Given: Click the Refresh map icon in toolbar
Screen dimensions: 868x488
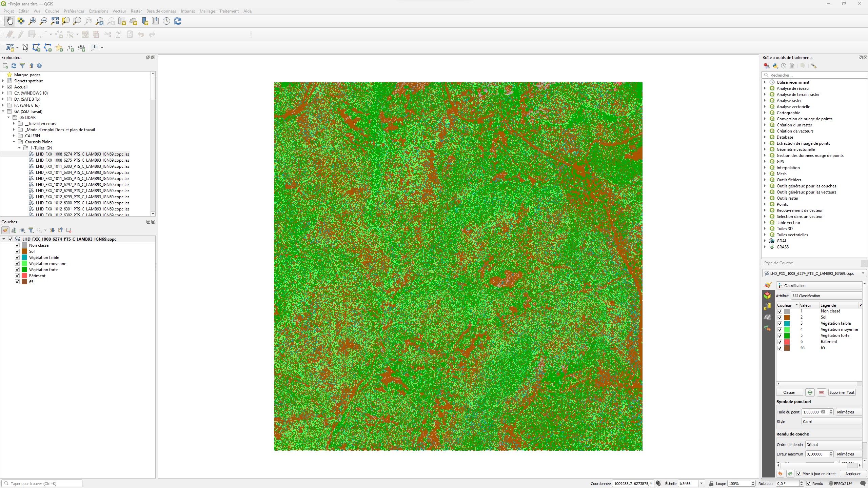Looking at the screenshot, I should point(178,21).
